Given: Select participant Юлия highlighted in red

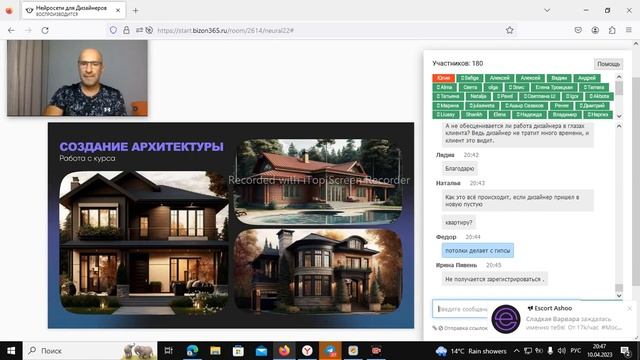Looking at the screenshot, I should click(444, 78).
